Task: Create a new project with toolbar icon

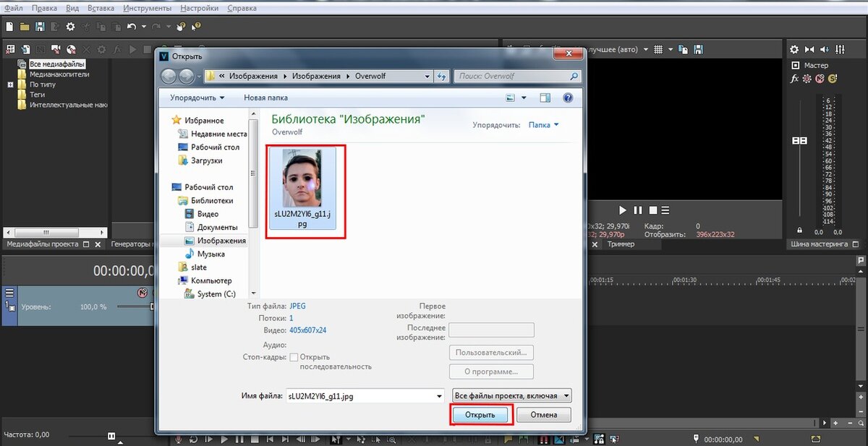Action: (x=9, y=27)
